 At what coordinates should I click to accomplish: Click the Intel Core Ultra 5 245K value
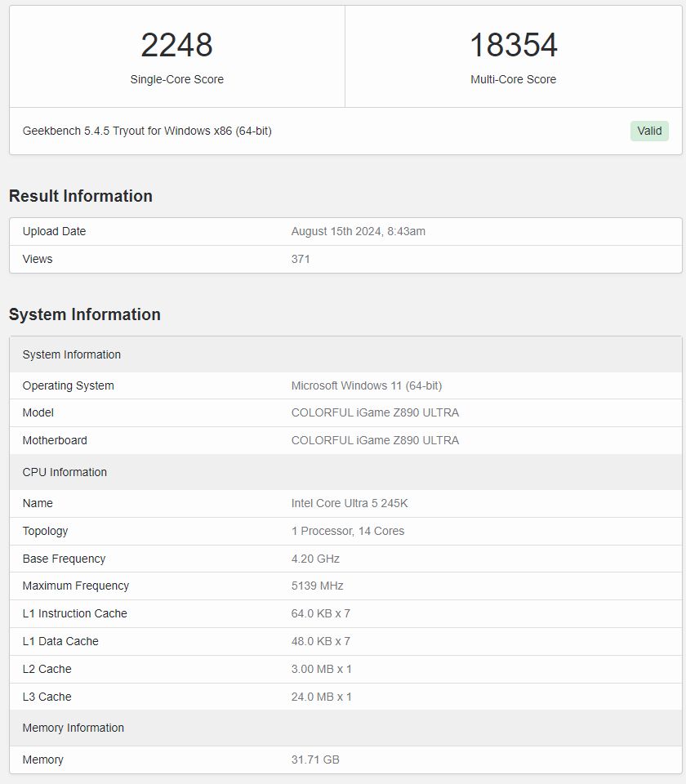point(350,504)
